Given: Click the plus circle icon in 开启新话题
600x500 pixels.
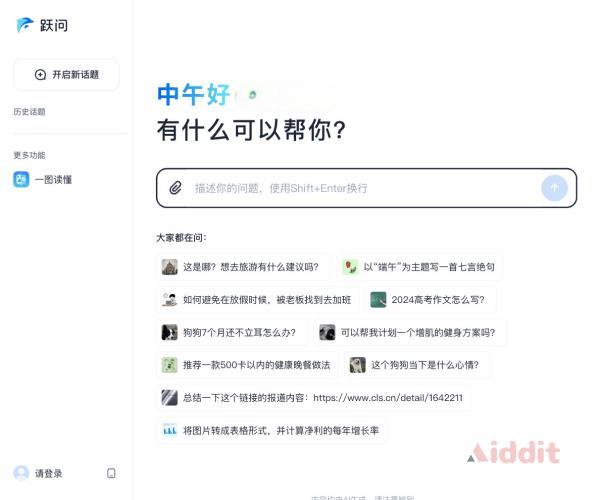Looking at the screenshot, I should [x=40, y=75].
